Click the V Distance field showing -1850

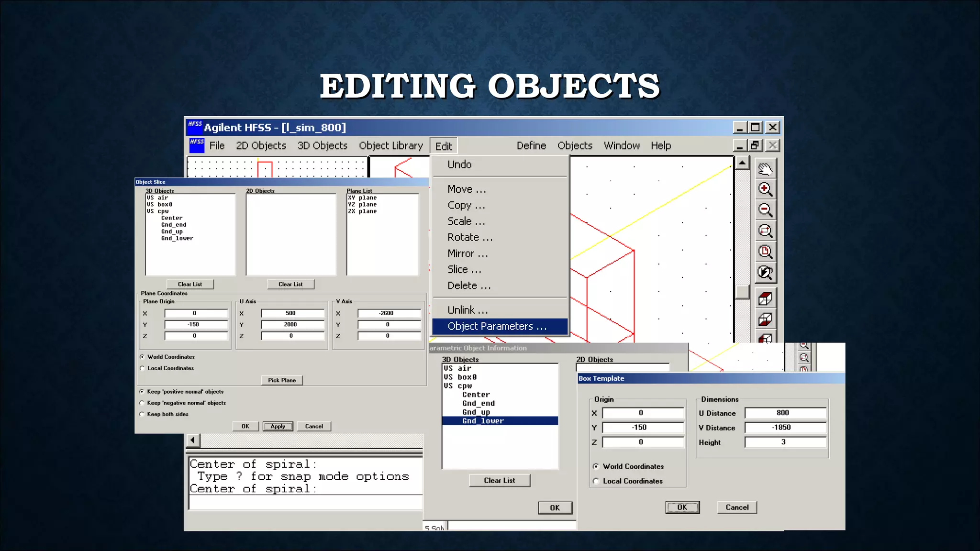(x=785, y=428)
